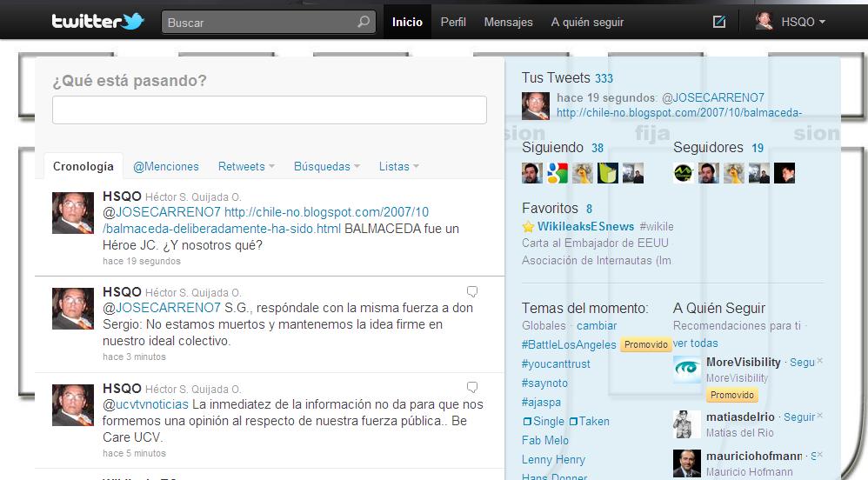The image size is (868, 480).
Task: Click the ¿Qué está pasando? tweet box
Action: pyautogui.click(x=270, y=110)
